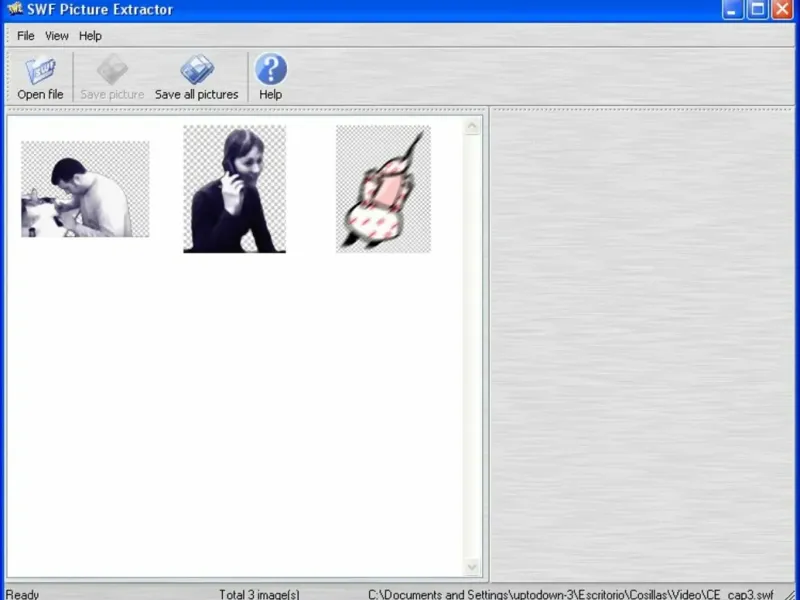This screenshot has height=600, width=800.
Task: Click the scroll up arrow of image list
Action: [x=472, y=126]
